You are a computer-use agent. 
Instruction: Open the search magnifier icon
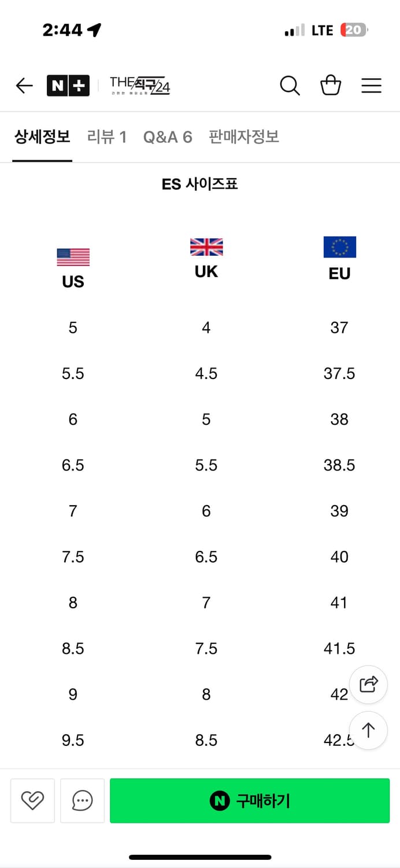pyautogui.click(x=290, y=86)
